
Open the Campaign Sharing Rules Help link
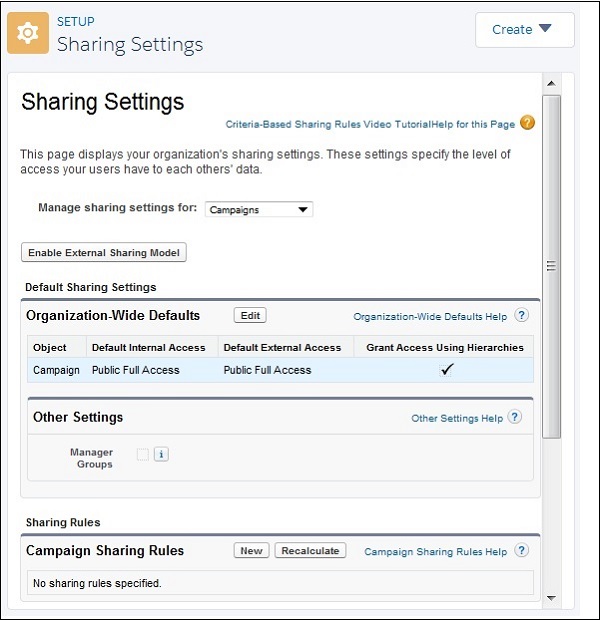point(435,552)
